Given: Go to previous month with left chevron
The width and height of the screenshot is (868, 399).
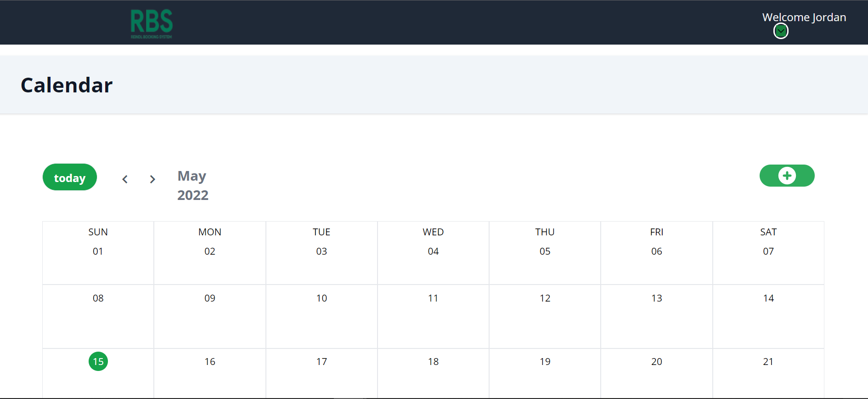Looking at the screenshot, I should (x=125, y=179).
